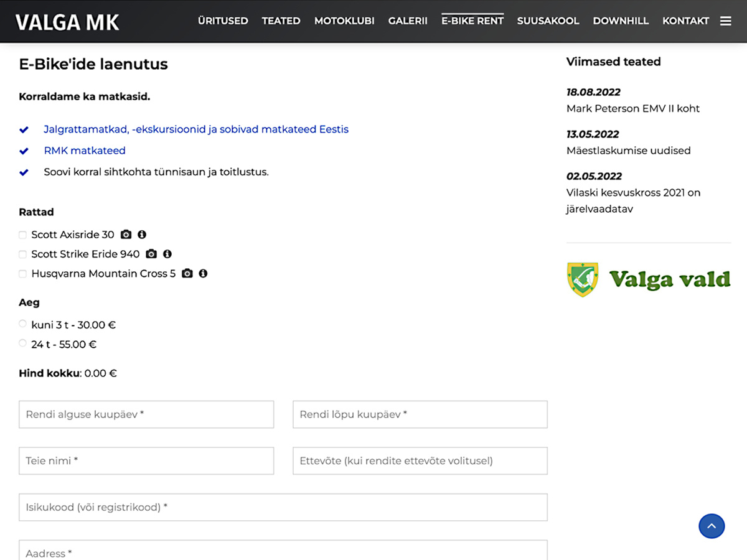This screenshot has height=560, width=747.
Task: Select the E-BIKE RENT menu item
Action: coord(472,21)
